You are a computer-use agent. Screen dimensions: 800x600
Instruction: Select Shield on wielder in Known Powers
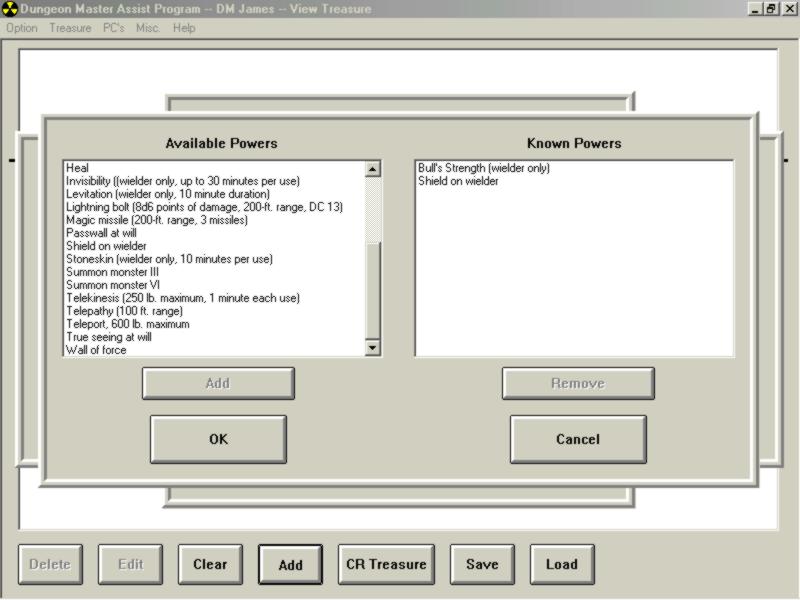pyautogui.click(x=458, y=181)
